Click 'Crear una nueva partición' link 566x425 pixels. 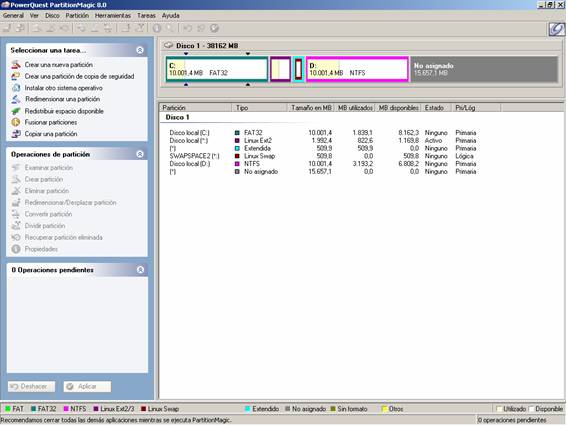click(59, 65)
